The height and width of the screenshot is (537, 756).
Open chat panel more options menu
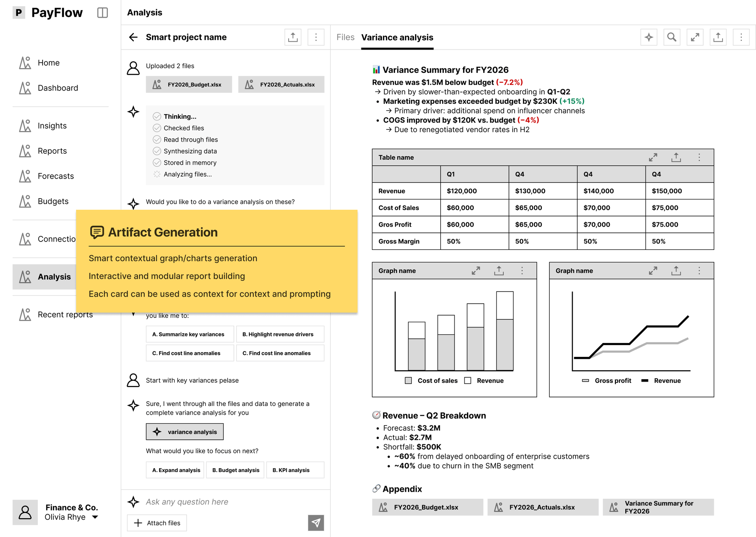tap(316, 37)
